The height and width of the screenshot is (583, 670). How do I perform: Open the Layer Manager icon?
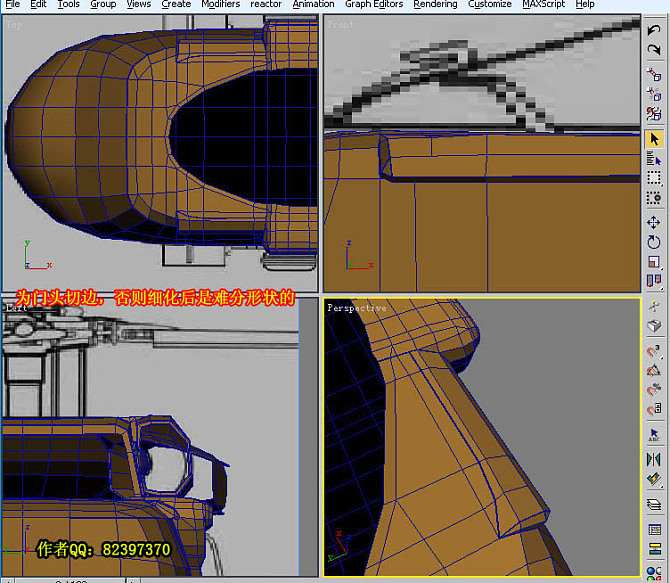(653, 504)
